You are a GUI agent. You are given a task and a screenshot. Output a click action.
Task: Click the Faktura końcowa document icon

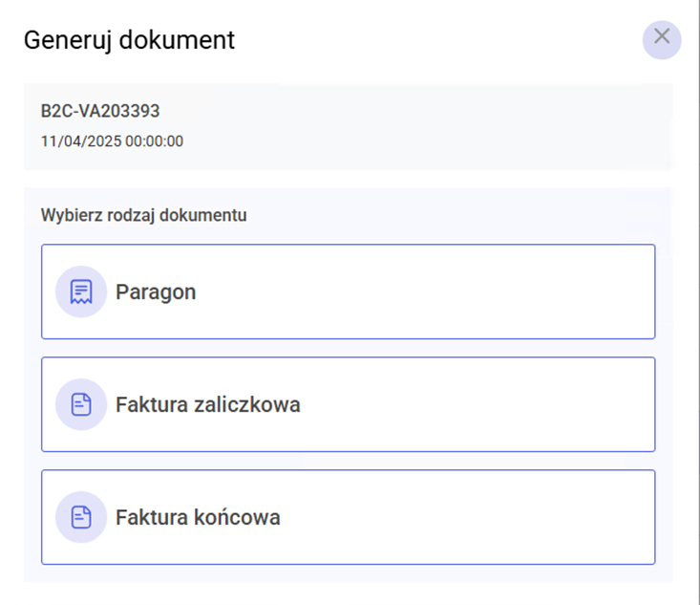click(x=81, y=517)
